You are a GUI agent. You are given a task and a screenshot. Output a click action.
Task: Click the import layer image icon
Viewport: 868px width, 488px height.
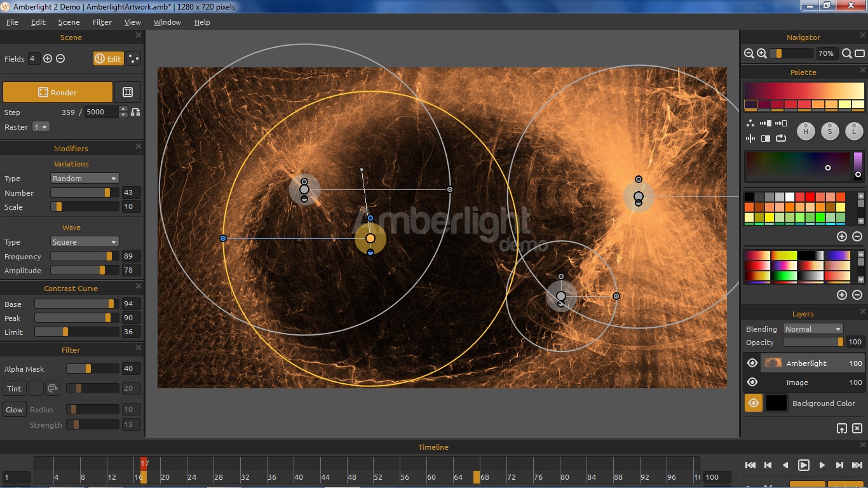click(842, 429)
